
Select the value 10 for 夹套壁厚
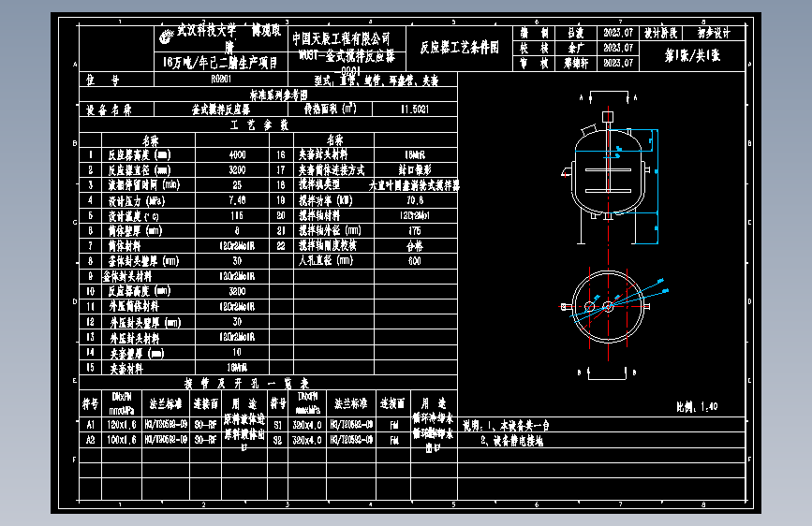237,352
